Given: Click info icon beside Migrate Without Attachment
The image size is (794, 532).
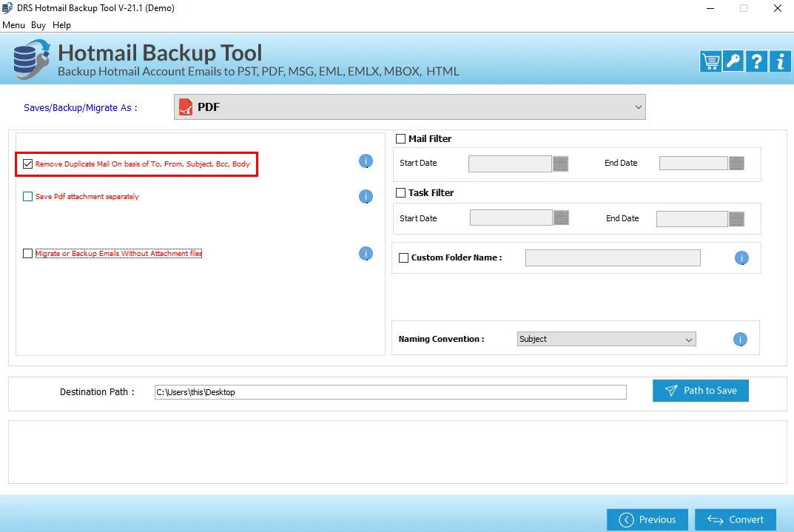Looking at the screenshot, I should [x=366, y=254].
